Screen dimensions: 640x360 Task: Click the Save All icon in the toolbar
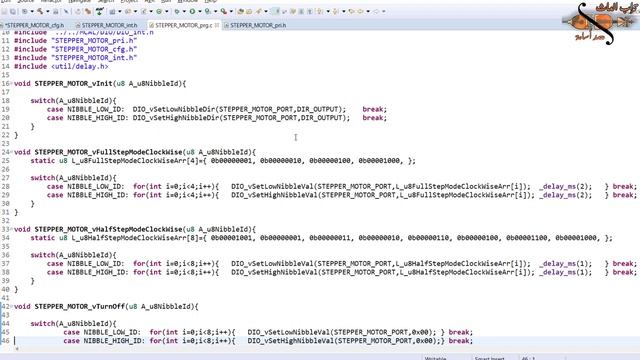pyautogui.click(x=13, y=11)
